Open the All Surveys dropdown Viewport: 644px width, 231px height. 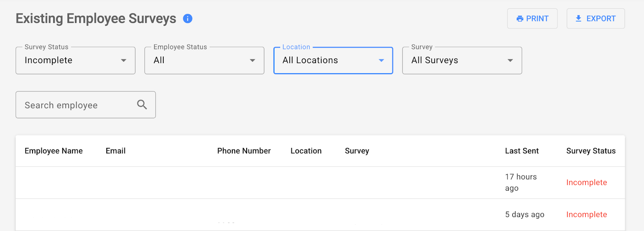pos(462,61)
